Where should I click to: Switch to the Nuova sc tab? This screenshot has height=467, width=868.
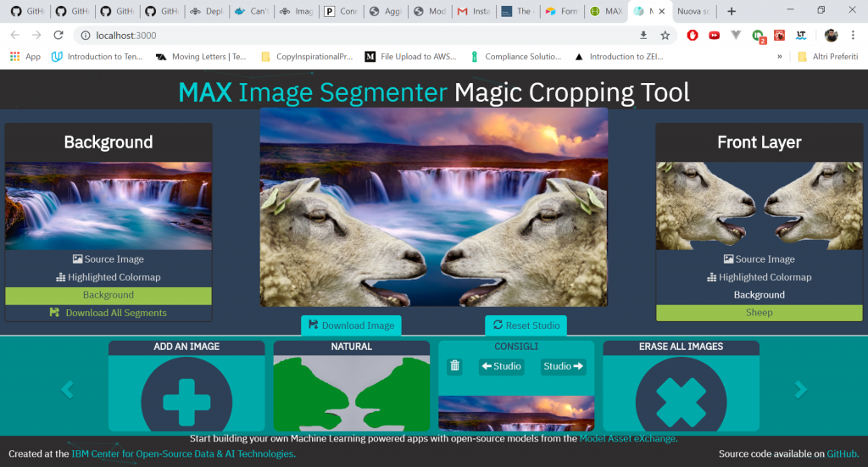(x=693, y=11)
